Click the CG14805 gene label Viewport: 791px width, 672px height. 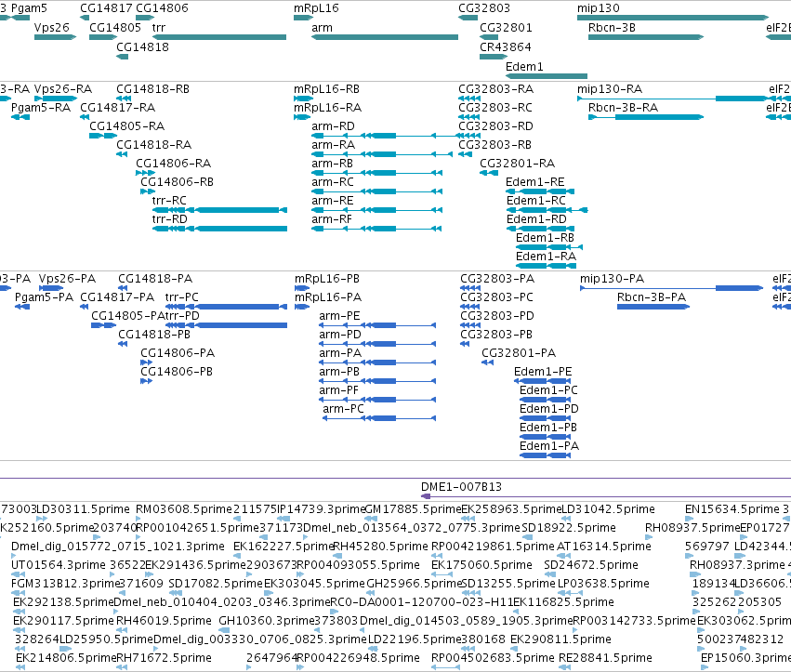tap(115, 27)
